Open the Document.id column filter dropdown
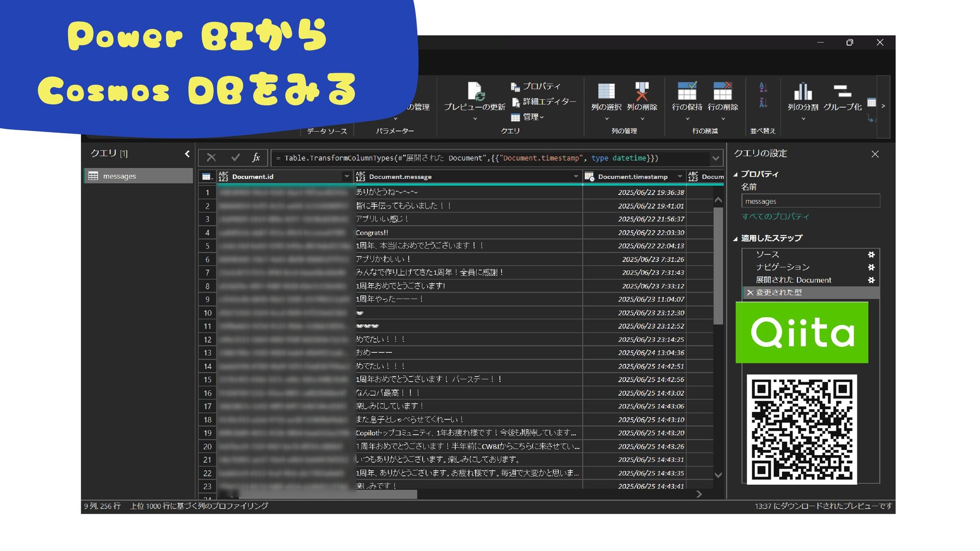The width and height of the screenshot is (980, 551). [347, 177]
